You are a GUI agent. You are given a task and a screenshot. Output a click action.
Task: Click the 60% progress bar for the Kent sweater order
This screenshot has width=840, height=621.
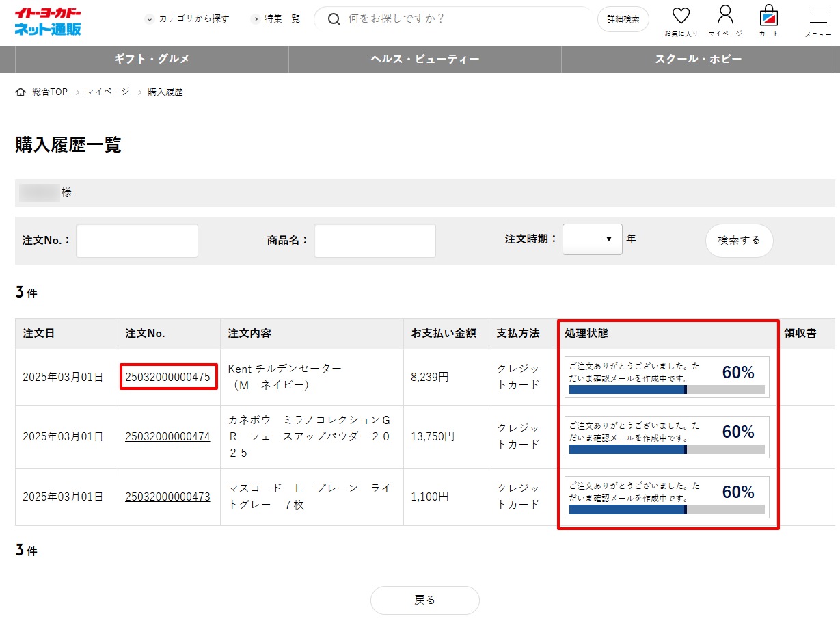point(666,389)
